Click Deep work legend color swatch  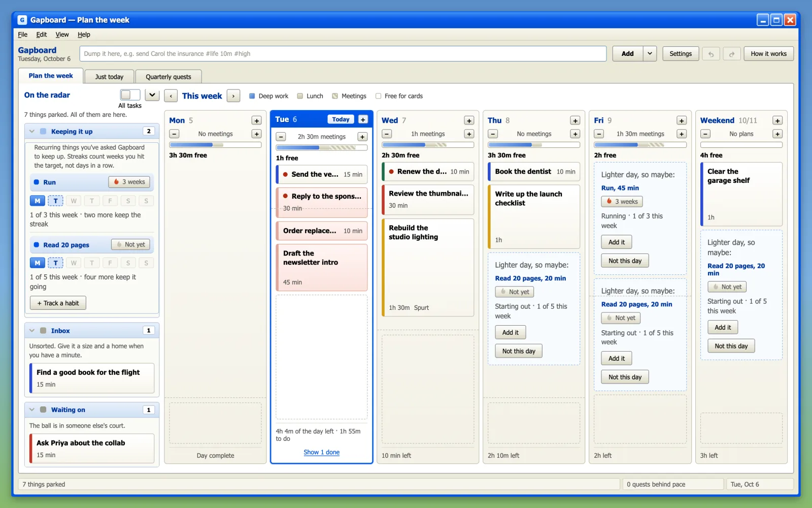[x=252, y=96]
